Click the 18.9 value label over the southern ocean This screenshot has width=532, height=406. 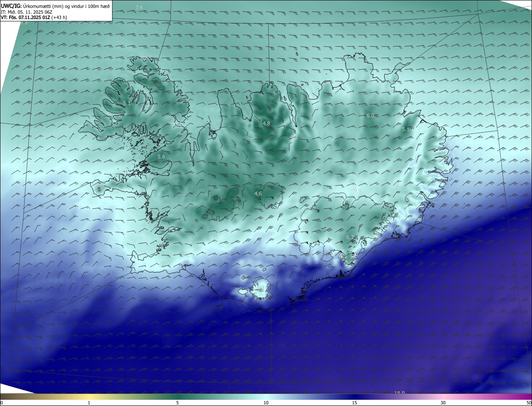pos(399,392)
